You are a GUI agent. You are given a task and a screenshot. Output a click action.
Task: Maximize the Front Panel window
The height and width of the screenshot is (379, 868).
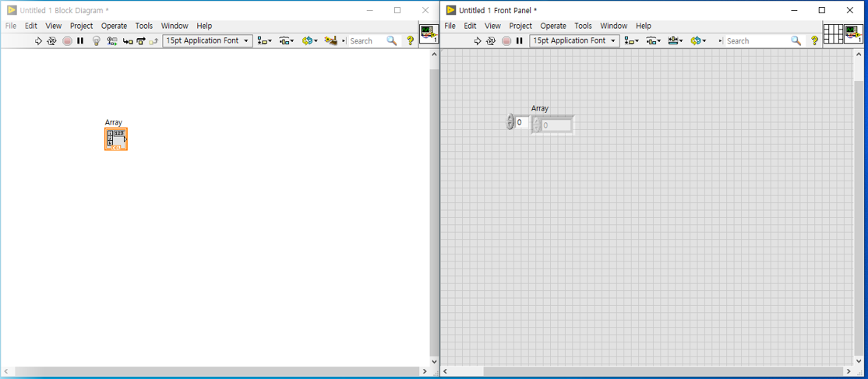pyautogui.click(x=821, y=10)
